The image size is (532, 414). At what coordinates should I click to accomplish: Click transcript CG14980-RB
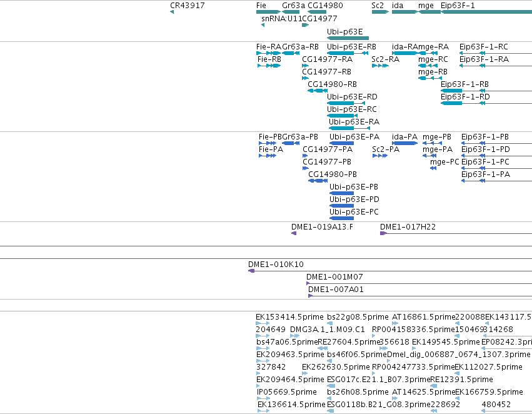(x=317, y=91)
